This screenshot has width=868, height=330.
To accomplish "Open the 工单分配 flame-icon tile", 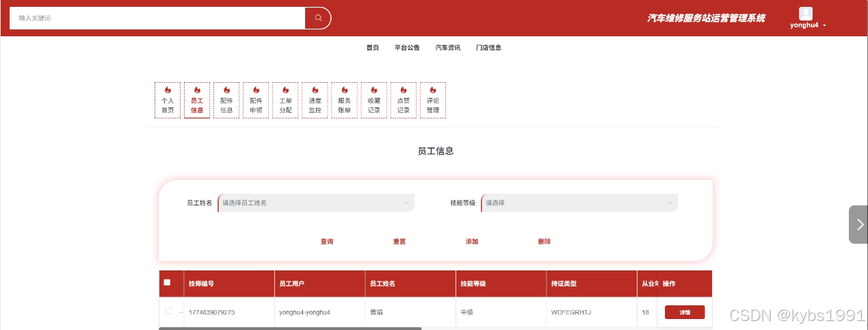I will (285, 100).
